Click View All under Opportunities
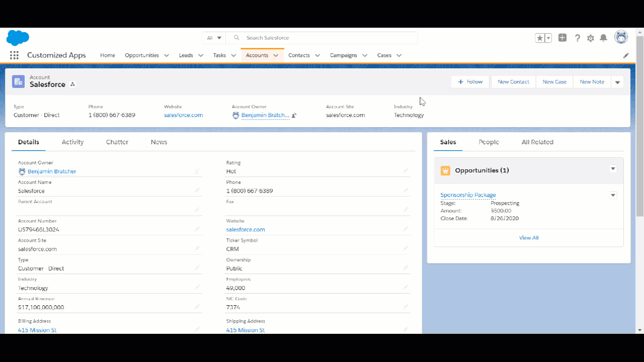 point(529,238)
